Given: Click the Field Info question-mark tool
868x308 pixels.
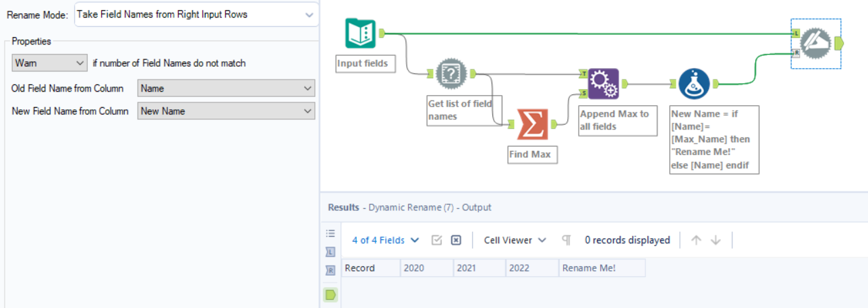Looking at the screenshot, I should (x=452, y=73).
